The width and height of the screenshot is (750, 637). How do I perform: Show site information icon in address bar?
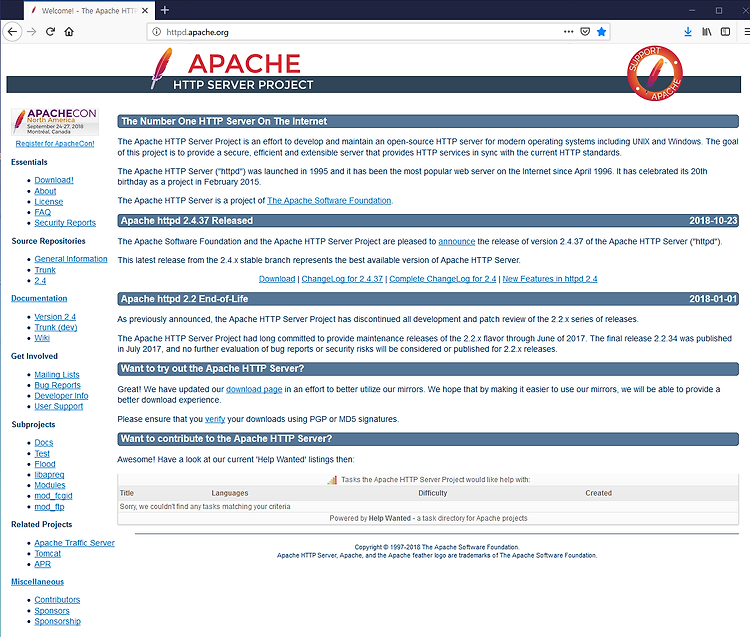point(156,32)
